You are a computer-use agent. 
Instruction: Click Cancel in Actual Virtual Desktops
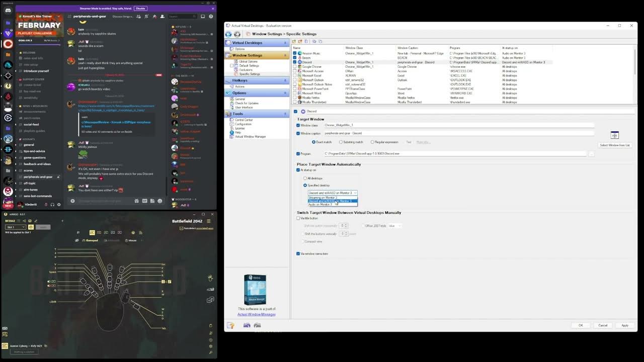[603, 325]
